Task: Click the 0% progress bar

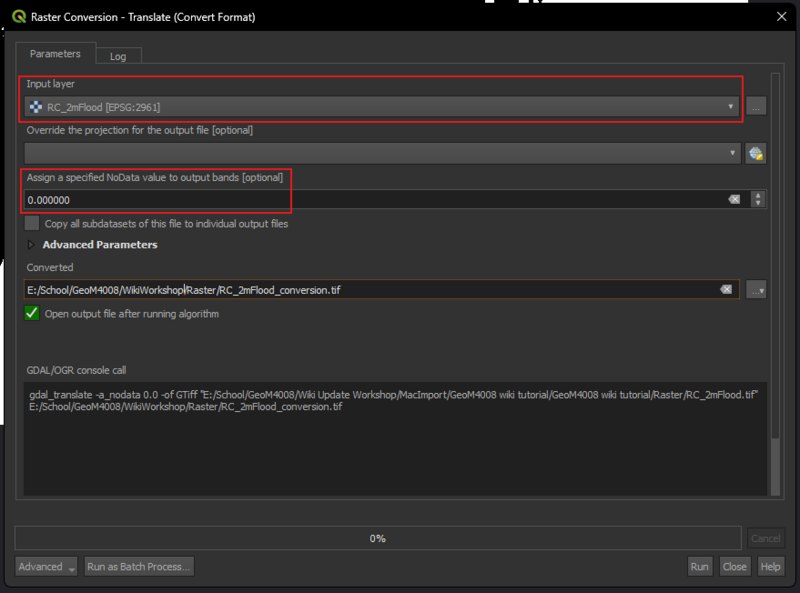Action: tap(377, 538)
